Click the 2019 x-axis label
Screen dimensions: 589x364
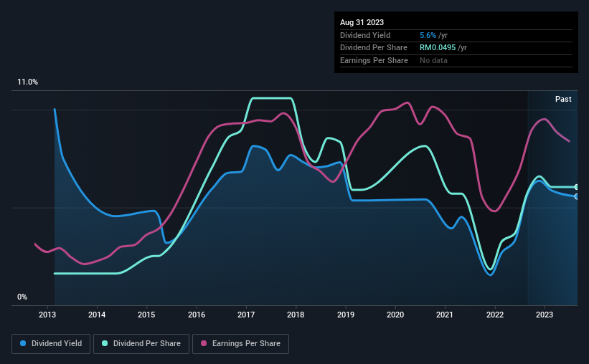pos(346,315)
